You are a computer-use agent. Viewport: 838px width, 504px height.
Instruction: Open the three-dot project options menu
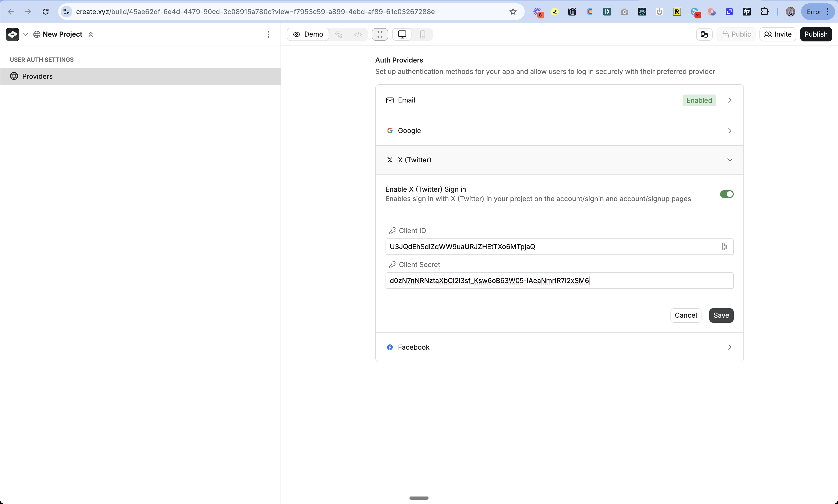coord(268,34)
